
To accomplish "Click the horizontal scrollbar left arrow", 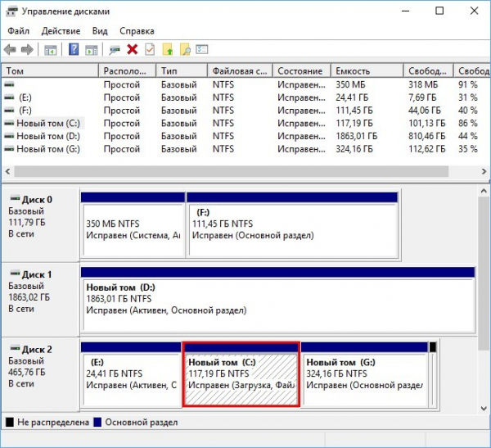I will coord(8,171).
